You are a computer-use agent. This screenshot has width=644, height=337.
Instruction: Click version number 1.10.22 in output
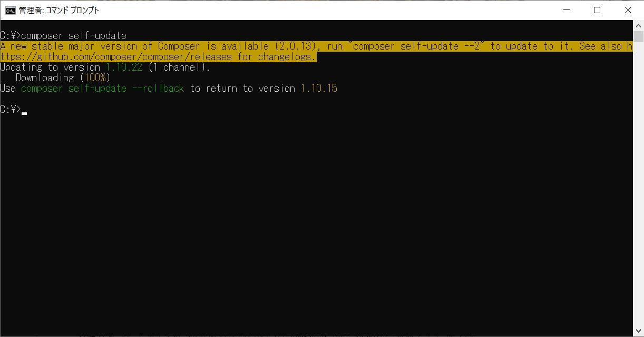[124, 67]
